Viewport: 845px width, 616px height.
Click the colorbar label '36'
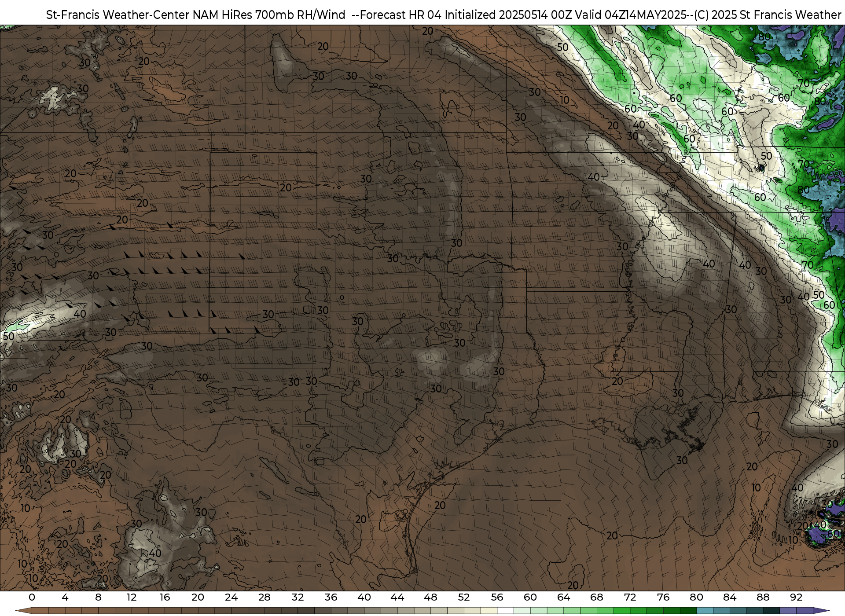pos(331,597)
